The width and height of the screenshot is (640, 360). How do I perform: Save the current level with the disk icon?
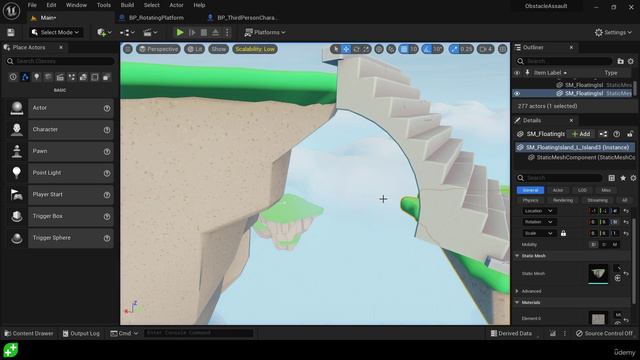pos(11,32)
